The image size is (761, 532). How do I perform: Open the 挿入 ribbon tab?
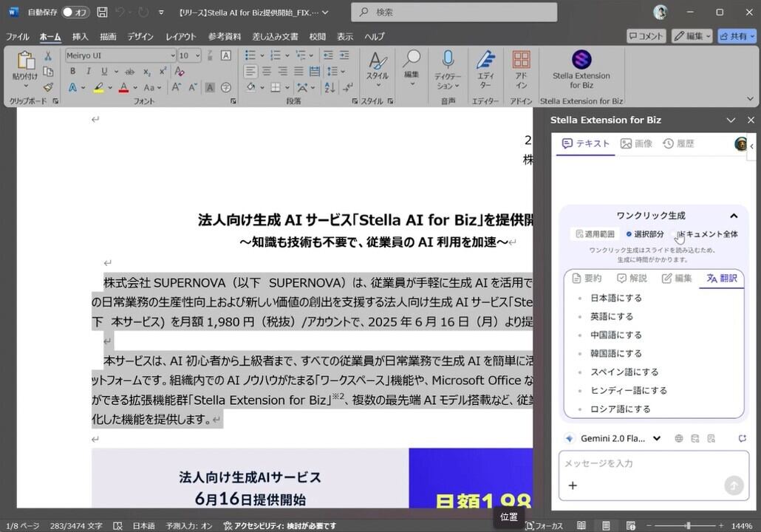tap(80, 36)
